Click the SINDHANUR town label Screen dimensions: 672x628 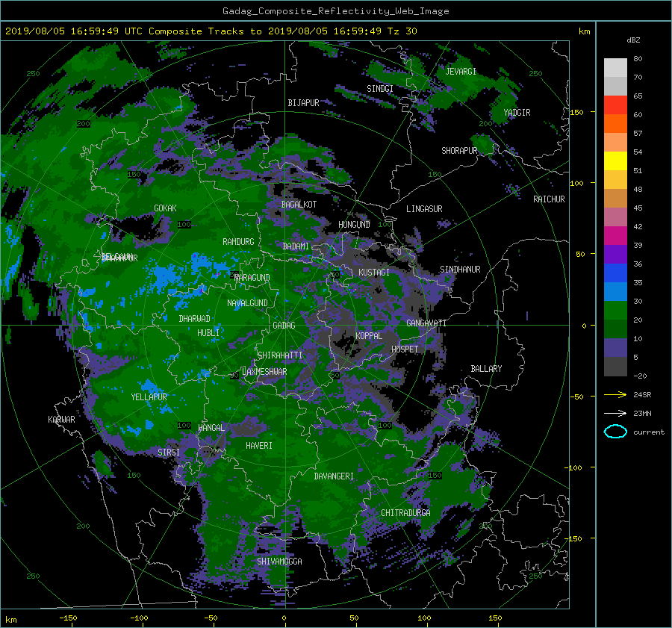pos(460,270)
